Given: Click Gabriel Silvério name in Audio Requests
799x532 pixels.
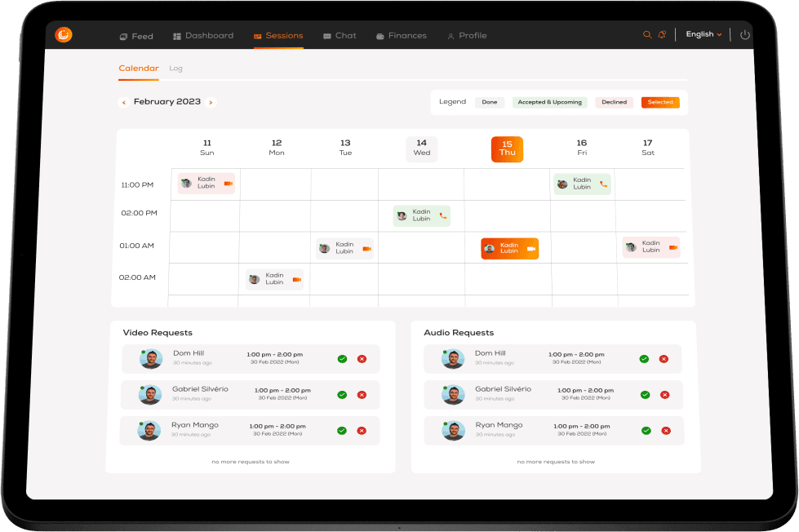Looking at the screenshot, I should 503,389.
